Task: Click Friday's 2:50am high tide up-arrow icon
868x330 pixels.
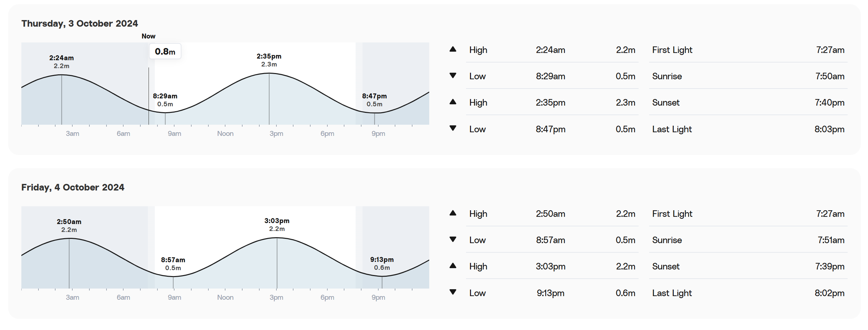Action: tap(453, 213)
